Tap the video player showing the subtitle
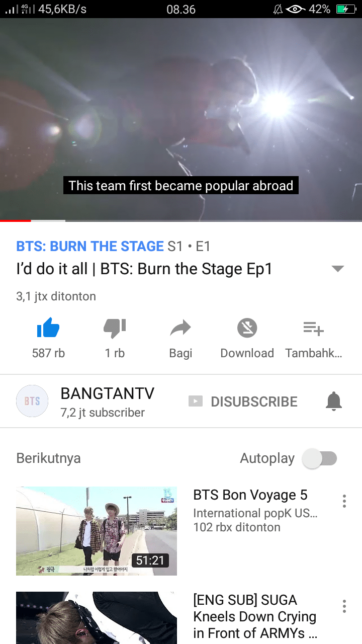Viewport: 362px width, 644px height. click(x=181, y=119)
